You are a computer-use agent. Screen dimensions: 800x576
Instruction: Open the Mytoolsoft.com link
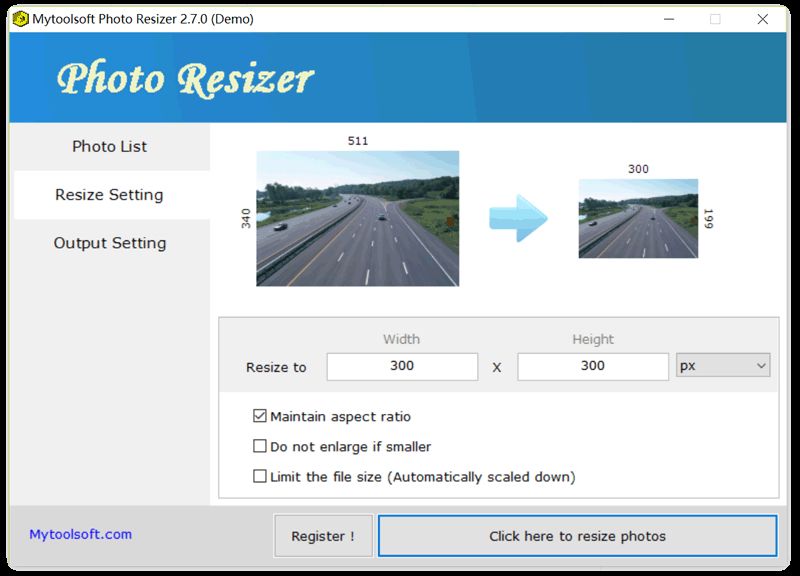click(x=81, y=534)
